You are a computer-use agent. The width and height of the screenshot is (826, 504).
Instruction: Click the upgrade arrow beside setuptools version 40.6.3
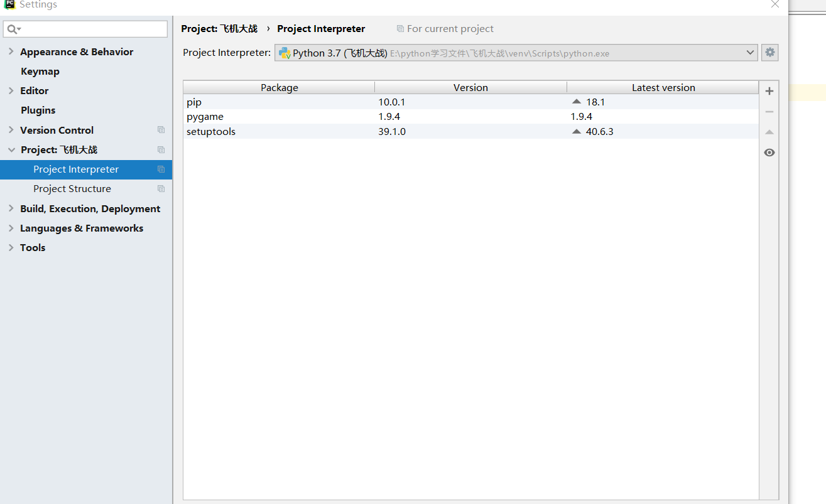pyautogui.click(x=576, y=131)
